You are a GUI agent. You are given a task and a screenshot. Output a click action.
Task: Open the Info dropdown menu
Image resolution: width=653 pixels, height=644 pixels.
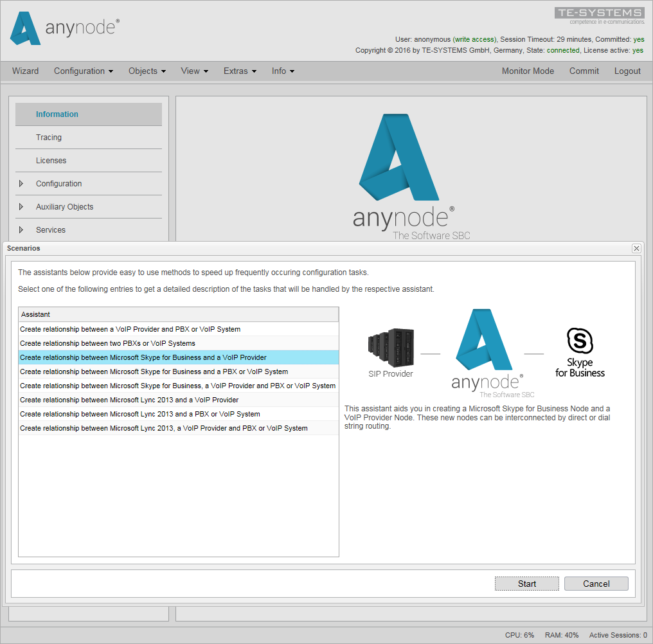[283, 71]
